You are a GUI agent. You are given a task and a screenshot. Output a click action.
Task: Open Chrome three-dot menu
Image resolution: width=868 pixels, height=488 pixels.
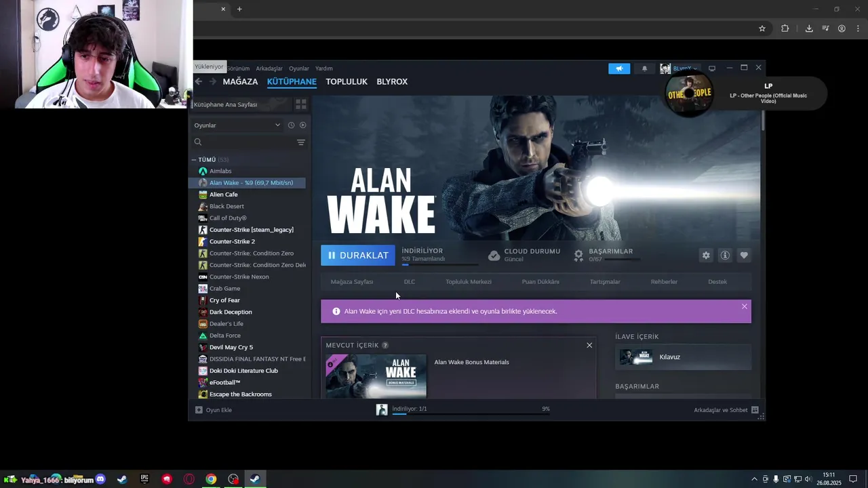click(858, 28)
